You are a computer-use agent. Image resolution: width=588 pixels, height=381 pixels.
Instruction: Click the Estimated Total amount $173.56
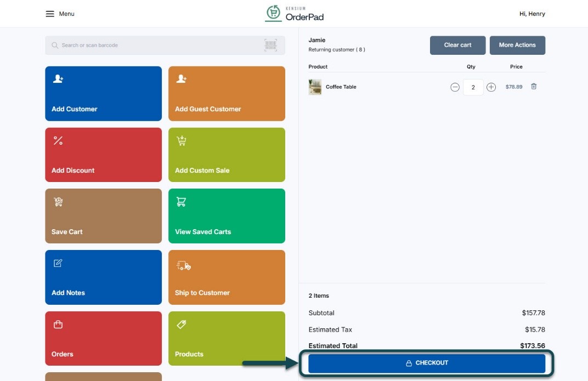[x=533, y=346]
